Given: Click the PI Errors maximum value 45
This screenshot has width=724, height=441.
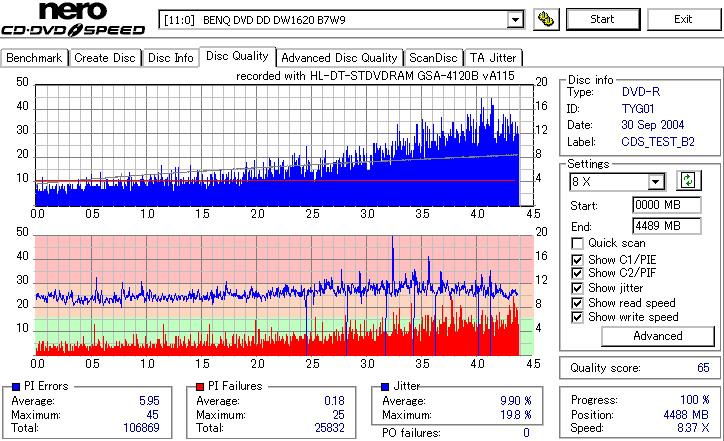Looking at the screenshot, I should 152,415.
